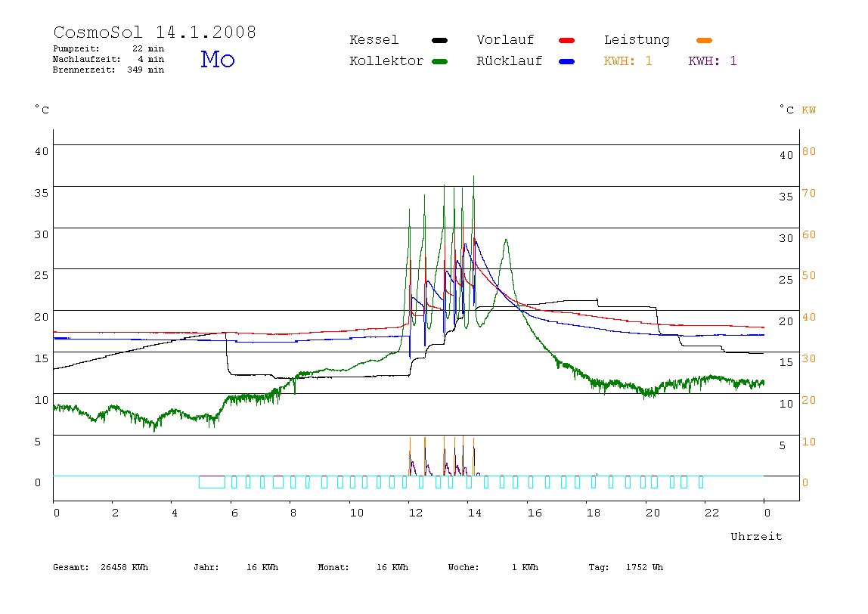Click hour label "8" on the time axis
Screen dimensions: 868x614
[293, 513]
